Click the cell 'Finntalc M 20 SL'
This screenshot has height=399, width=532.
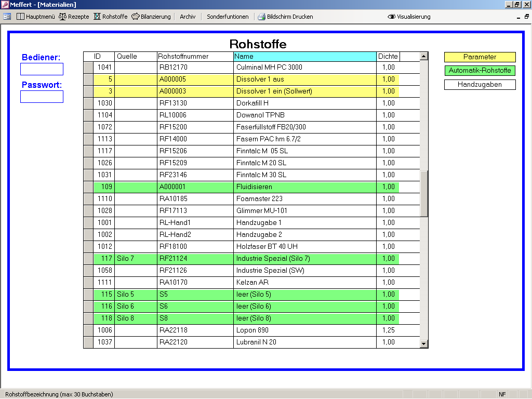tap(305, 163)
